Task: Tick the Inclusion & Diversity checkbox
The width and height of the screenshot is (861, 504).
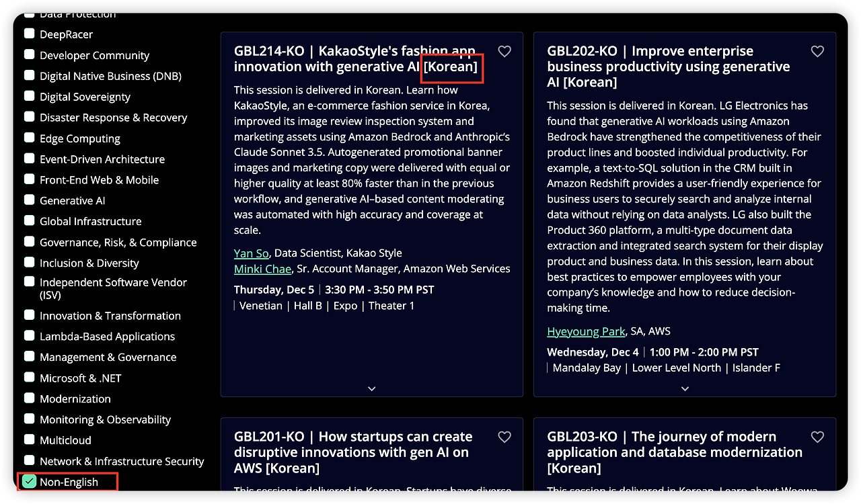Action: point(30,263)
